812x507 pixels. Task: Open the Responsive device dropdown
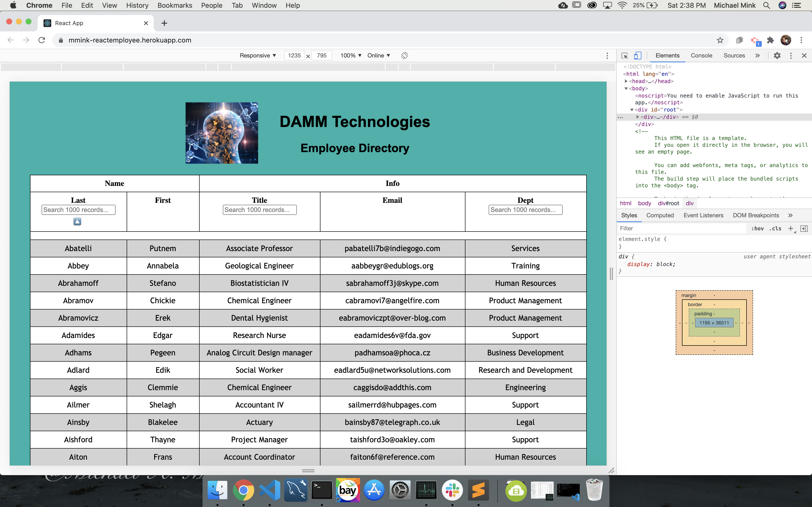pyautogui.click(x=258, y=56)
